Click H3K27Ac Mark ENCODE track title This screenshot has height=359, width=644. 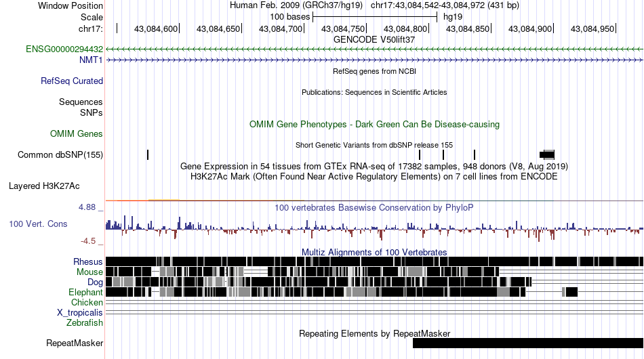(374, 176)
